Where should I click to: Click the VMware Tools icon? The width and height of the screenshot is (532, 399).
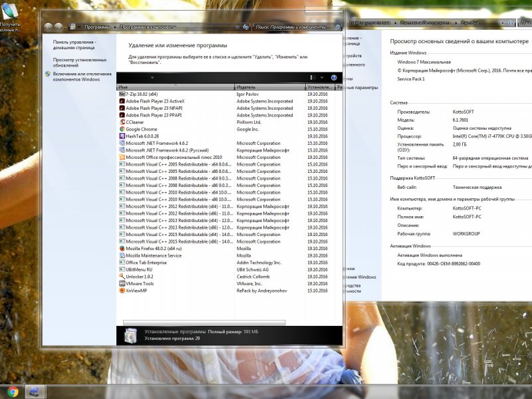coord(122,284)
